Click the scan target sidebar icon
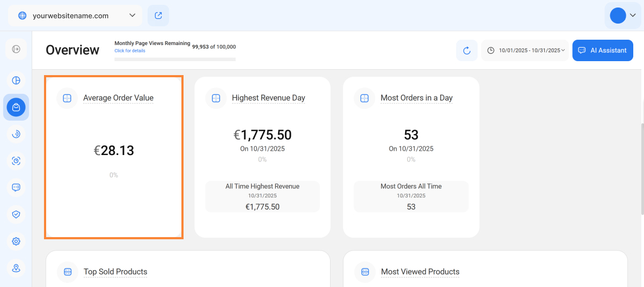 pyautogui.click(x=16, y=161)
